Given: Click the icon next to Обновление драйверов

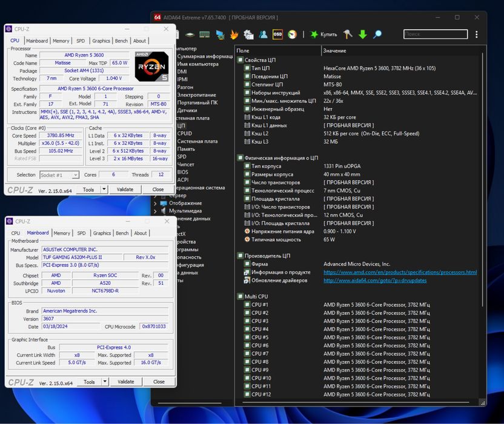Looking at the screenshot, I should coord(247,280).
